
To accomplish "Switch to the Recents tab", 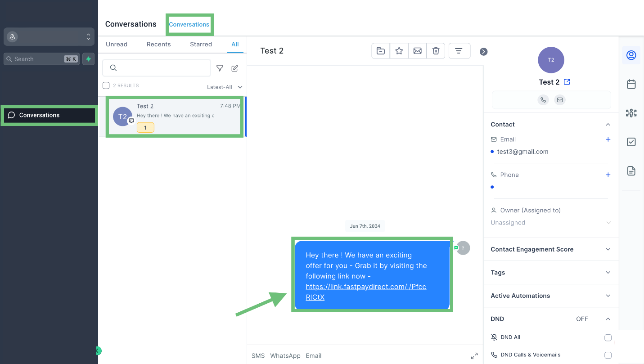I will click(159, 44).
